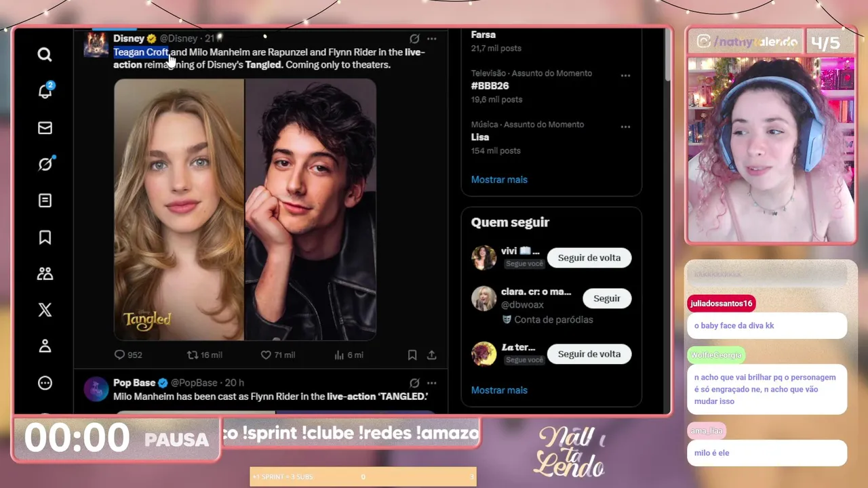This screenshot has width=868, height=488.
Task: Click Mostrar mais under trending topics
Action: [x=499, y=180]
